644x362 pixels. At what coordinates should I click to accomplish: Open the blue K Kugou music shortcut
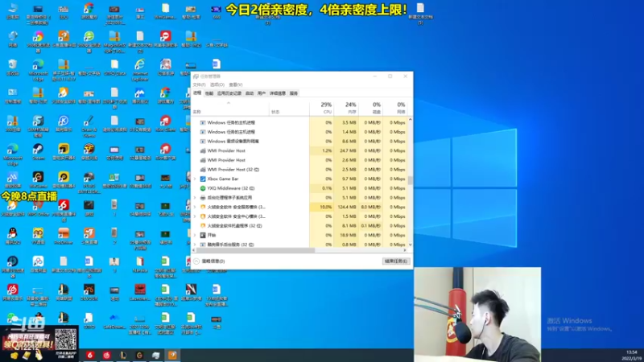pyautogui.click(x=64, y=124)
